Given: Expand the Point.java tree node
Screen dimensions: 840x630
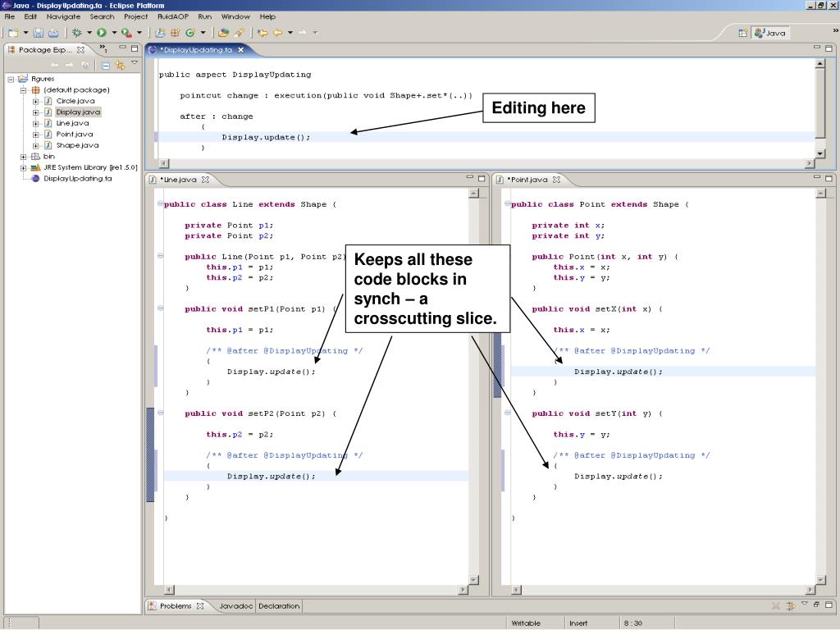Looking at the screenshot, I should tap(35, 135).
